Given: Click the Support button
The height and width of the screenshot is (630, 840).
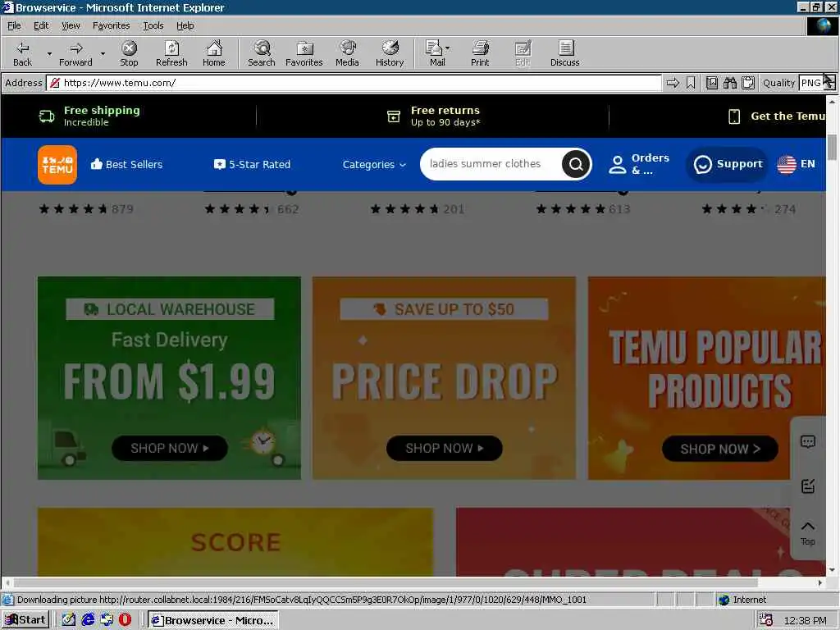Looking at the screenshot, I should pos(727,164).
